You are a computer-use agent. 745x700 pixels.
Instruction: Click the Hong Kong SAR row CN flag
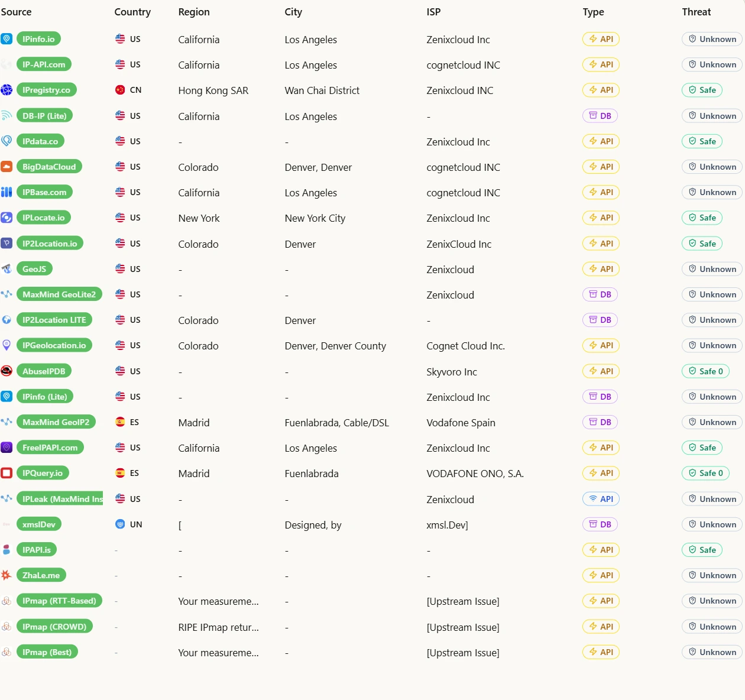point(120,90)
